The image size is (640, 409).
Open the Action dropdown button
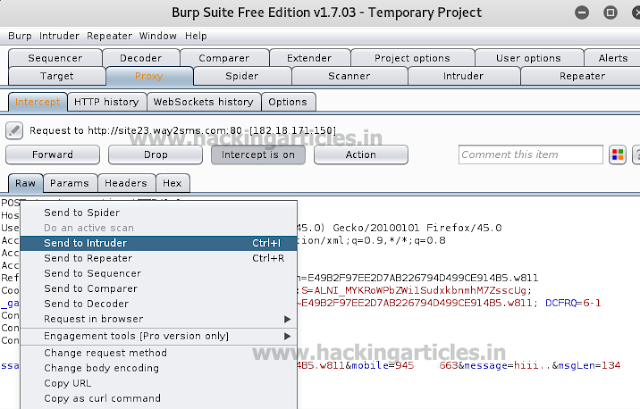pos(361,155)
